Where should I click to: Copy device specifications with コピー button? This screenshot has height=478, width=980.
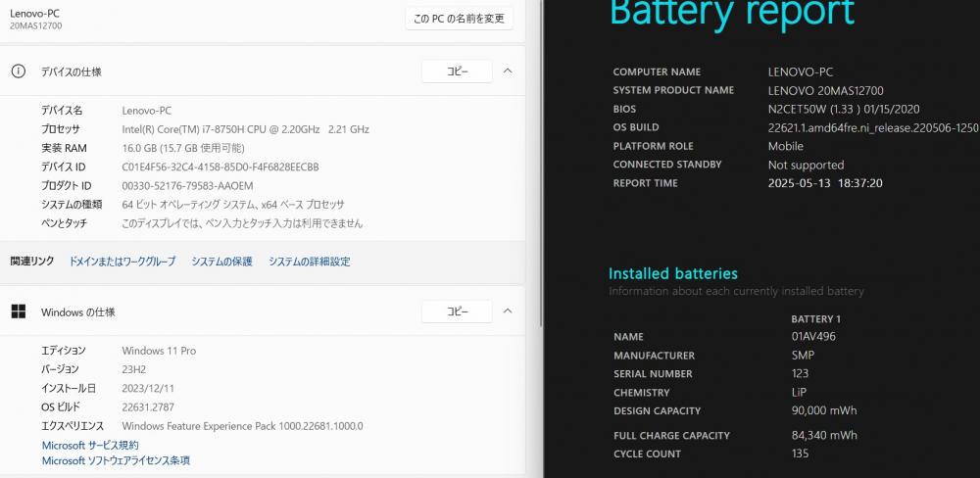[x=457, y=72]
